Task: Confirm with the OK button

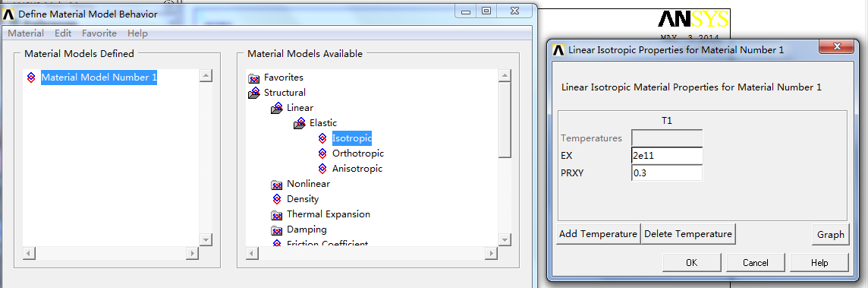Action: [691, 263]
